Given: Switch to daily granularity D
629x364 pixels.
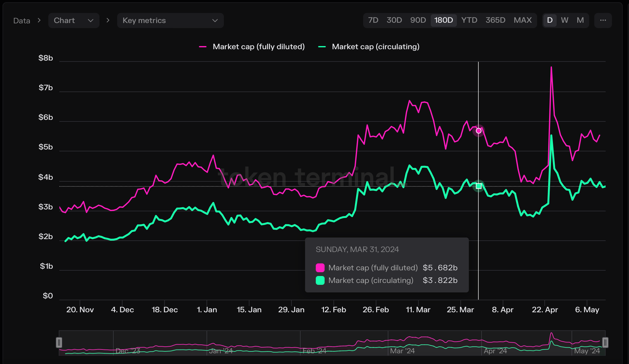Looking at the screenshot, I should (550, 20).
